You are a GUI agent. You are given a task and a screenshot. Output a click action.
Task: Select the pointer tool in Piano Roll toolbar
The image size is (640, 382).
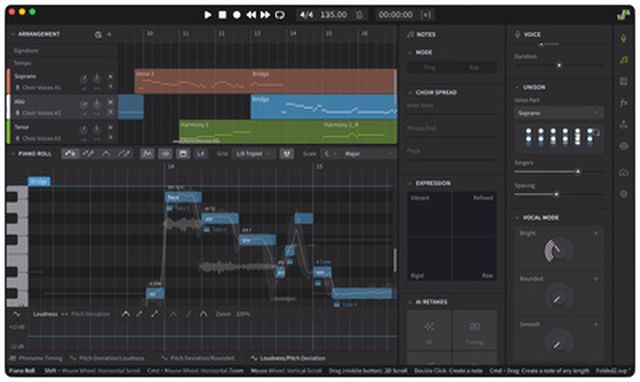tap(70, 153)
